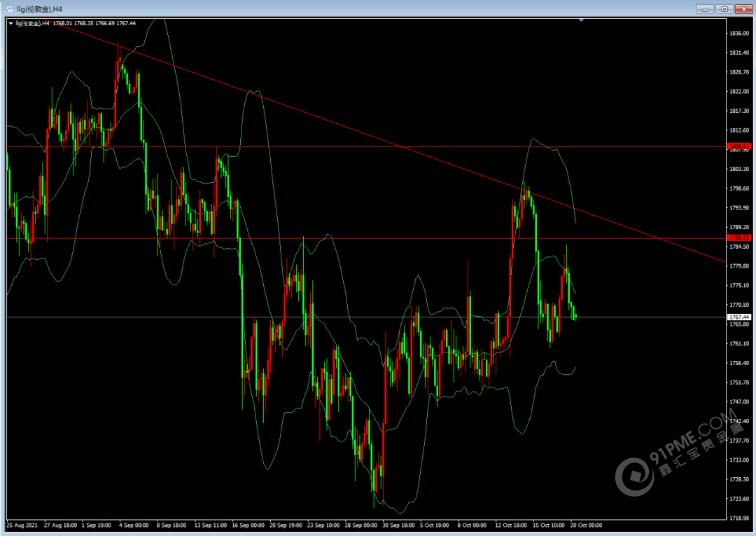Screen dimensions: 756x536
Task: Click the 1733.00 price axis label
Action: pos(740,460)
